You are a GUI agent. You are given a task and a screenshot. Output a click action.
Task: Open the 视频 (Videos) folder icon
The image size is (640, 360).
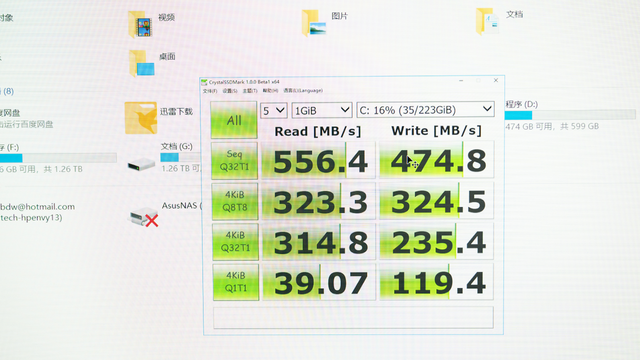click(x=140, y=24)
